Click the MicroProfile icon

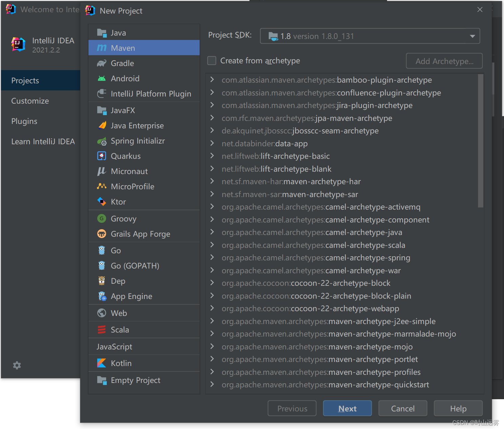[x=102, y=187]
